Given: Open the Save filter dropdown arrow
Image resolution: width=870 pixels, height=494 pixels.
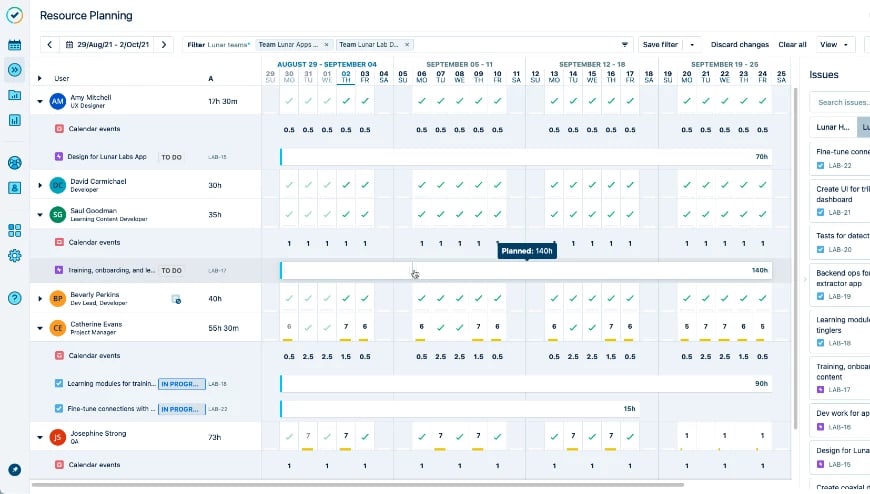Looking at the screenshot, I should pos(692,44).
